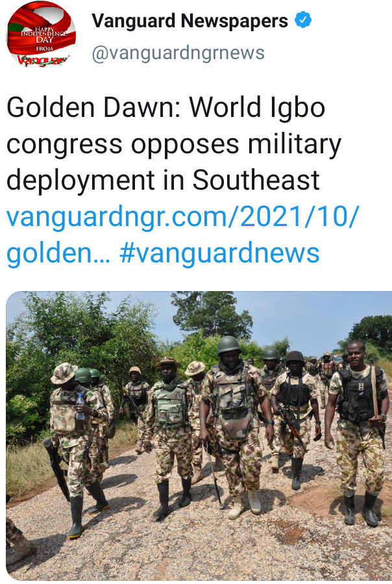Click the truncated golden… link text
This screenshot has width=392, height=584.
click(x=58, y=254)
